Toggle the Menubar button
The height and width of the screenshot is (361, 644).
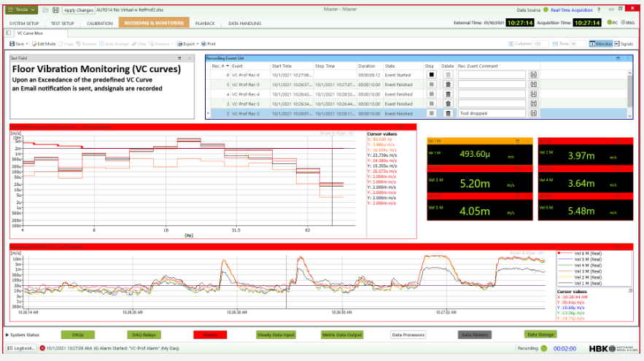click(601, 44)
